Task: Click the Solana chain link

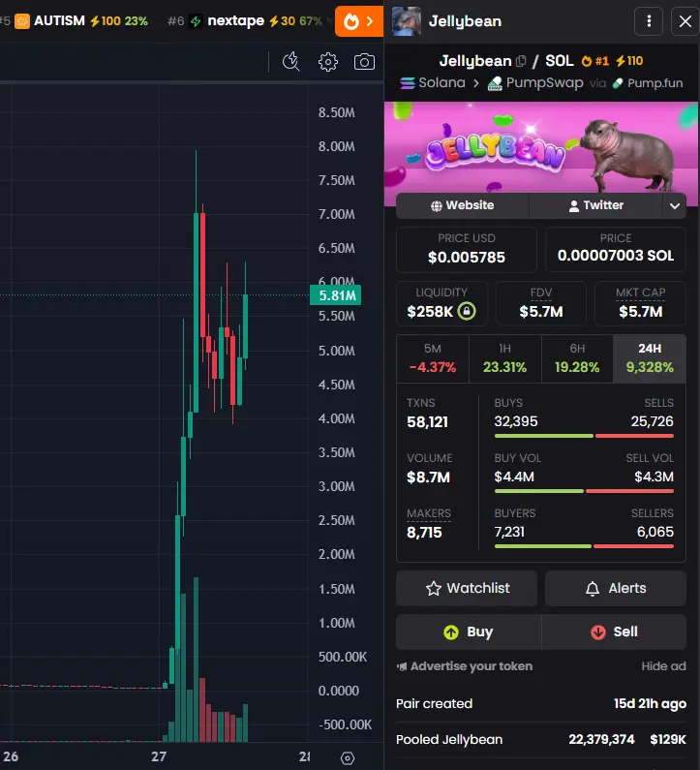Action: coord(433,83)
